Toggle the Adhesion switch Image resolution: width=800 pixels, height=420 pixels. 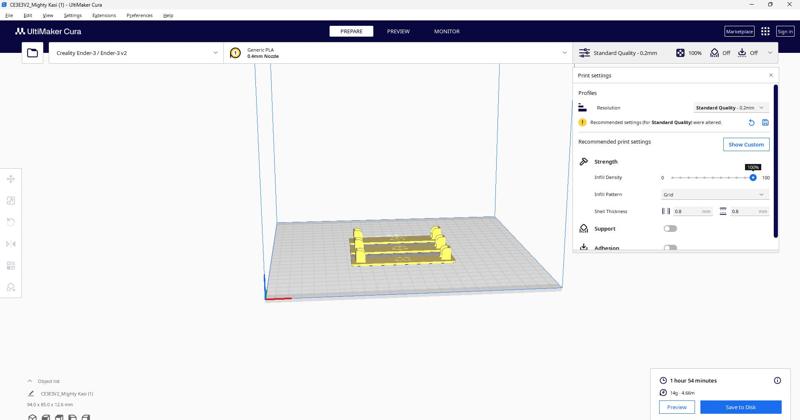(670, 248)
